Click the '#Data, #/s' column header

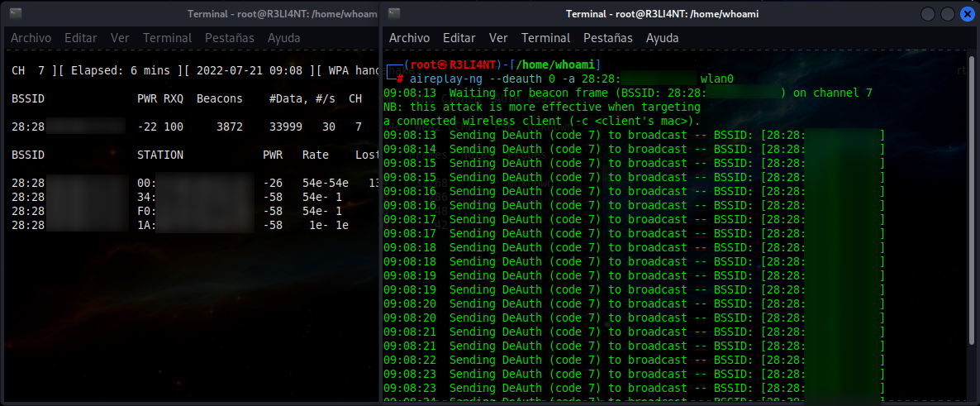(302, 99)
